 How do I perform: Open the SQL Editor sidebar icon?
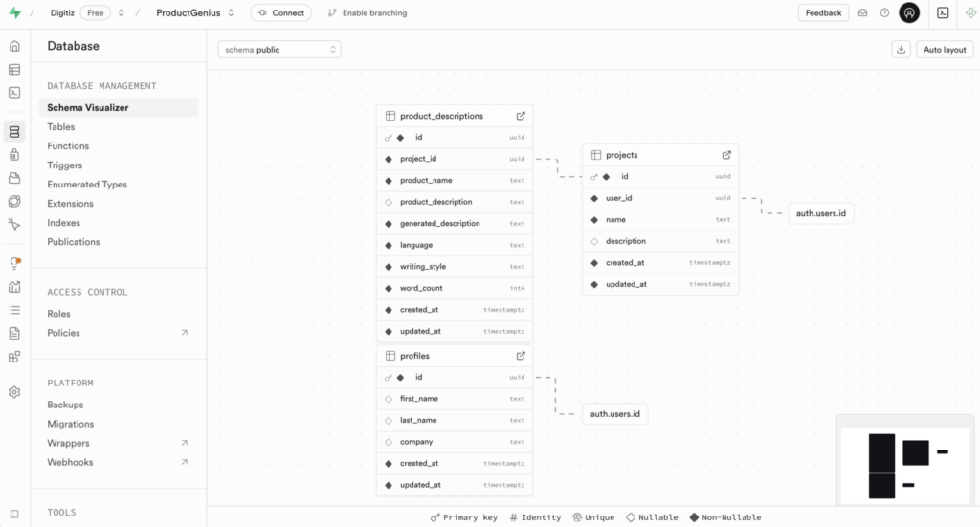point(14,93)
